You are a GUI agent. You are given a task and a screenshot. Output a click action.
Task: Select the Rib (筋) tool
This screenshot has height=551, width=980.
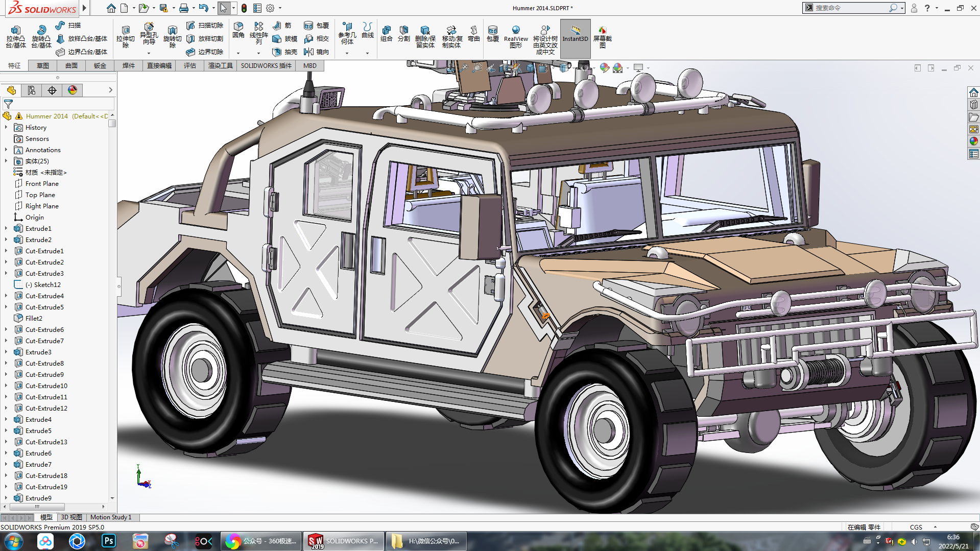282,25
